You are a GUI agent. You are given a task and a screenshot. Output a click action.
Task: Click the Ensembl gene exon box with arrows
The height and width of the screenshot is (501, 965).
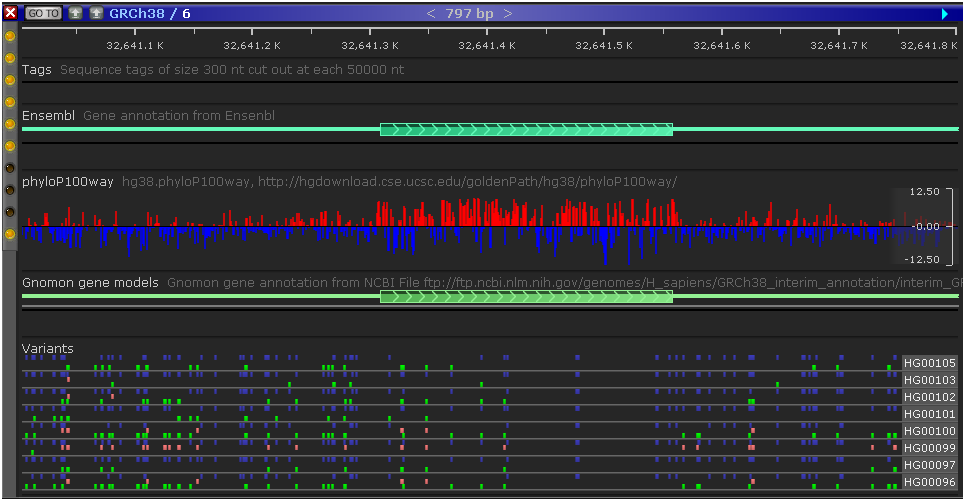click(526, 129)
